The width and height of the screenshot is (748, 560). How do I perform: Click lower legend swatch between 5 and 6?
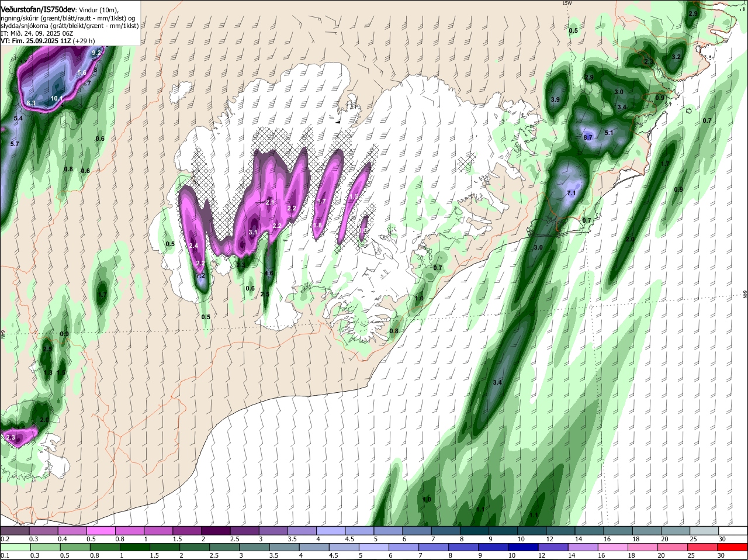point(374,547)
